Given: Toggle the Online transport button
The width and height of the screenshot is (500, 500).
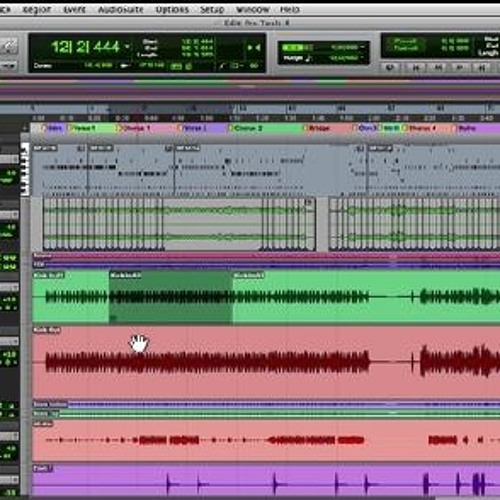Looking at the screenshot, I should [390, 68].
